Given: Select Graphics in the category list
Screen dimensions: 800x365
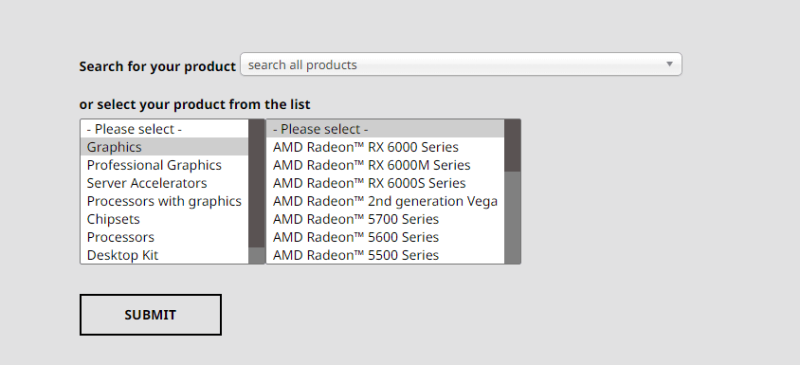Looking at the screenshot, I should coord(164,147).
